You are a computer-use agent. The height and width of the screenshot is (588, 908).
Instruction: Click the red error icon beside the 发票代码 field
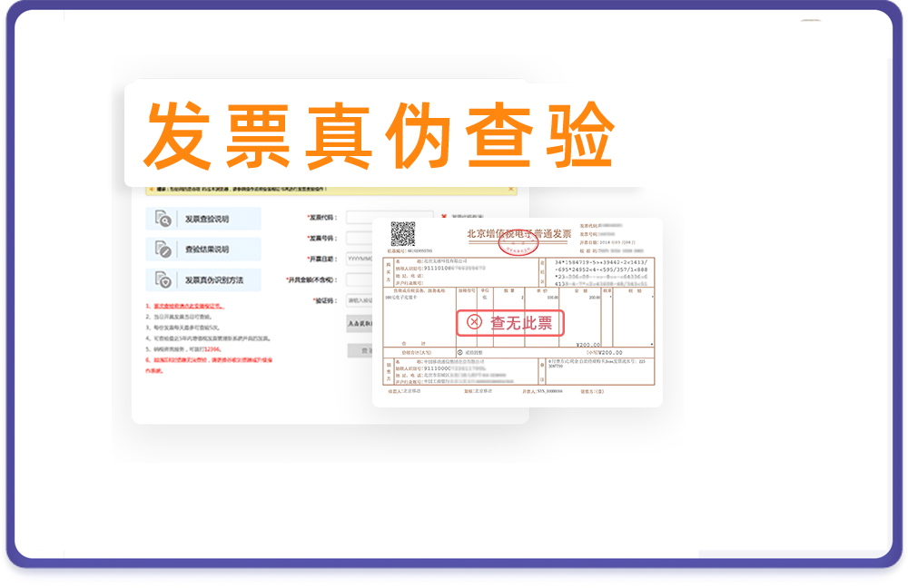pyautogui.click(x=443, y=214)
